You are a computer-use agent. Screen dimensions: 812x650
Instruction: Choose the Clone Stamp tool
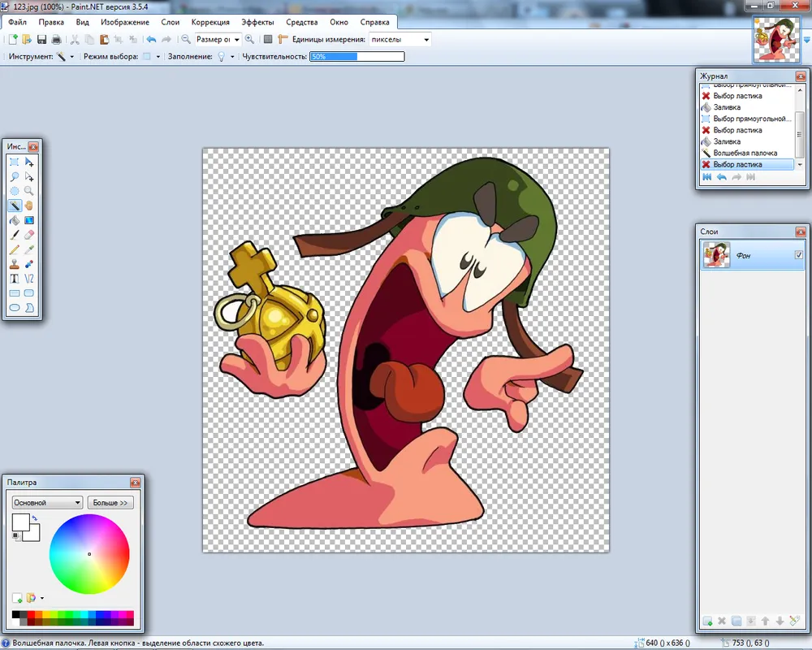15,264
